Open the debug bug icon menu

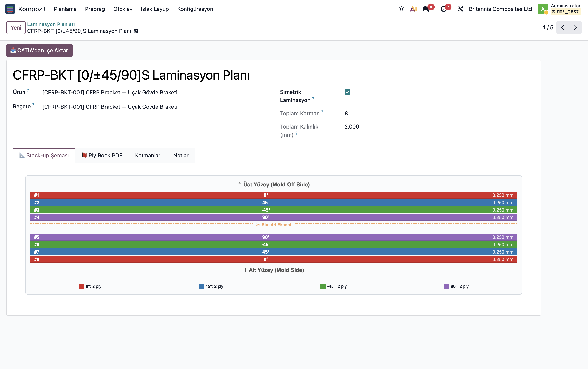click(x=401, y=9)
